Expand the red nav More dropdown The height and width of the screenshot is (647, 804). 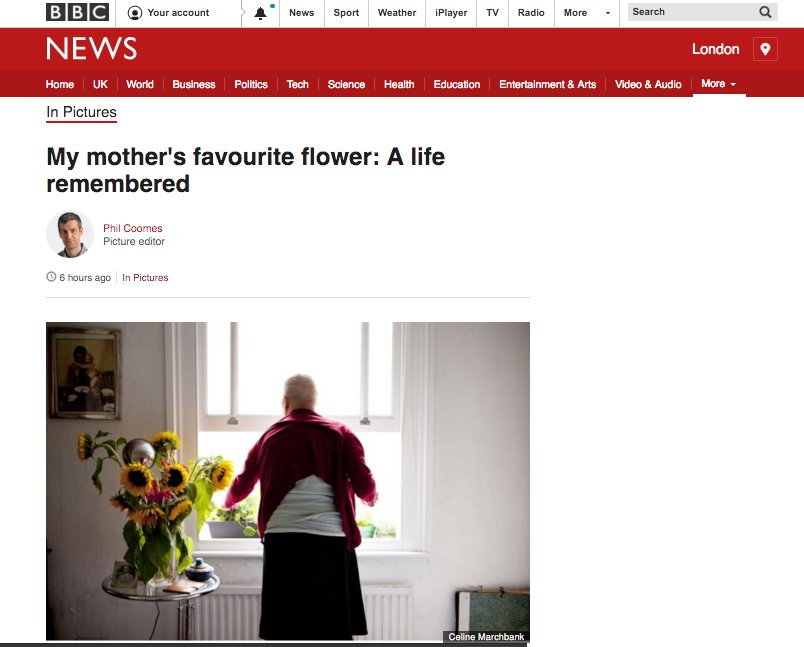tap(718, 84)
